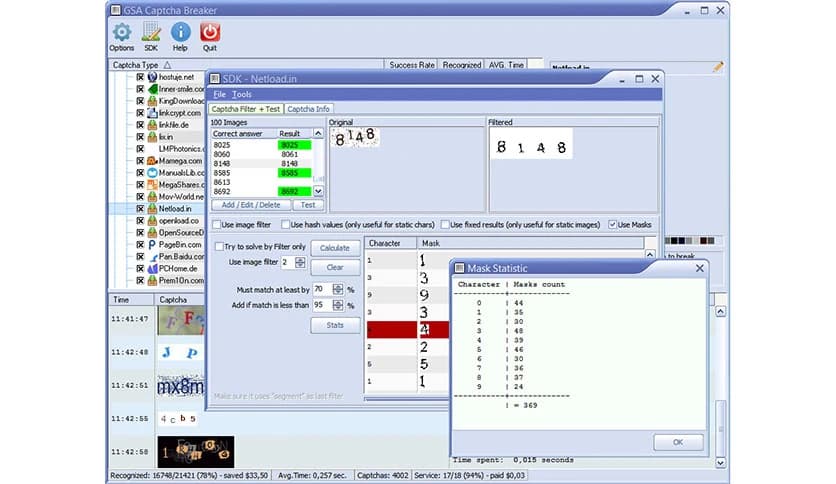836x484 pixels.
Task: Click the red Quit power icon
Action: click(210, 33)
